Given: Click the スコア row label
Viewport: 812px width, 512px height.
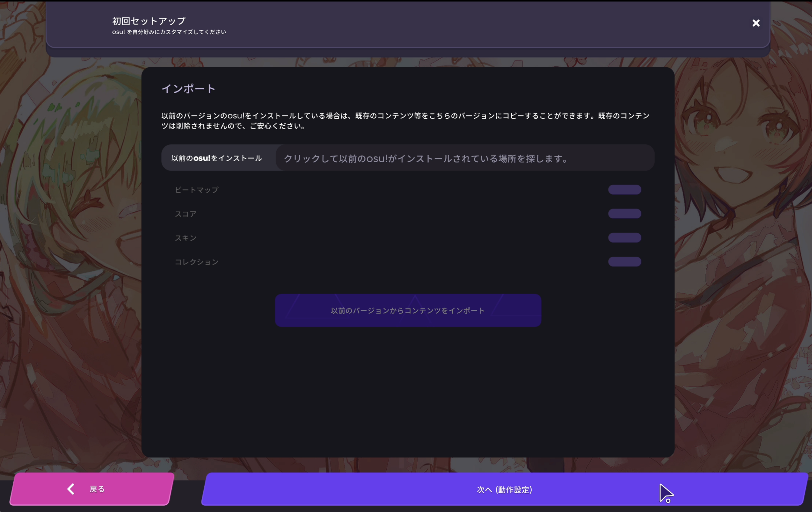Looking at the screenshot, I should click(186, 214).
